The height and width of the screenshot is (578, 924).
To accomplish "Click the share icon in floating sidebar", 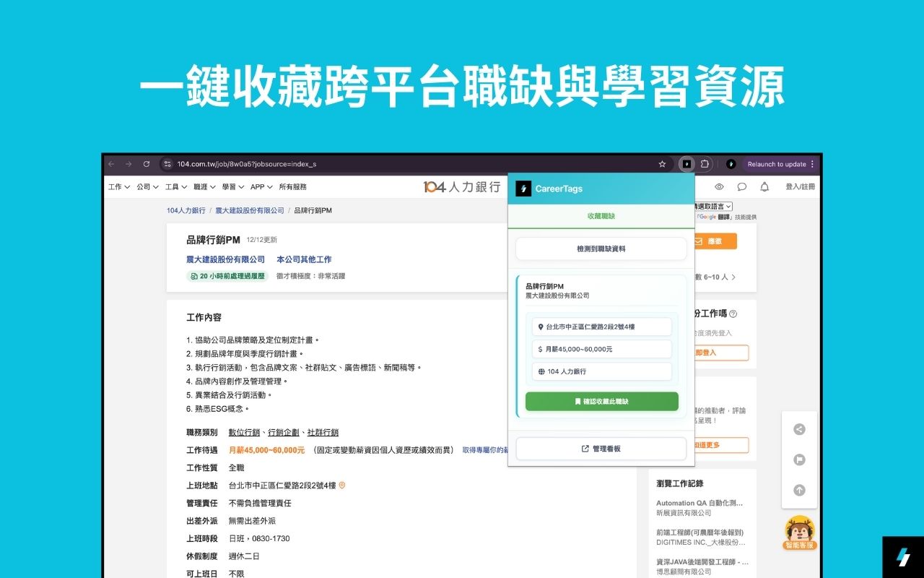I will pyautogui.click(x=799, y=429).
